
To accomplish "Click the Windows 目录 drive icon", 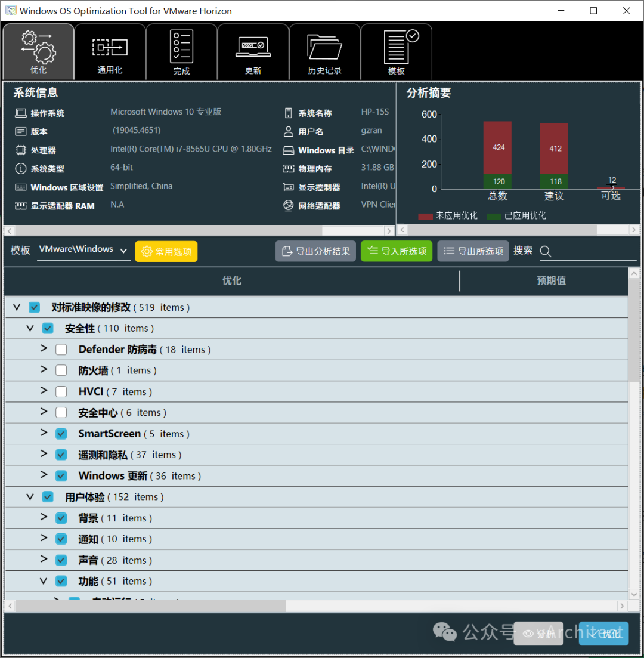I will (x=288, y=150).
